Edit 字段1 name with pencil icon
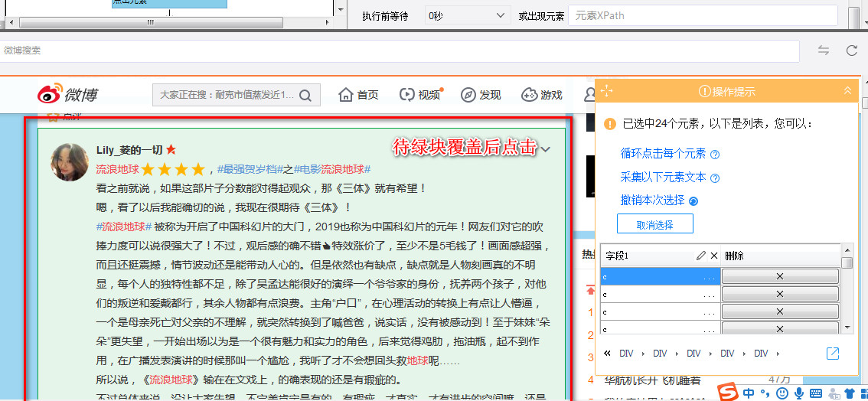This screenshot has width=868, height=401. 701,256
